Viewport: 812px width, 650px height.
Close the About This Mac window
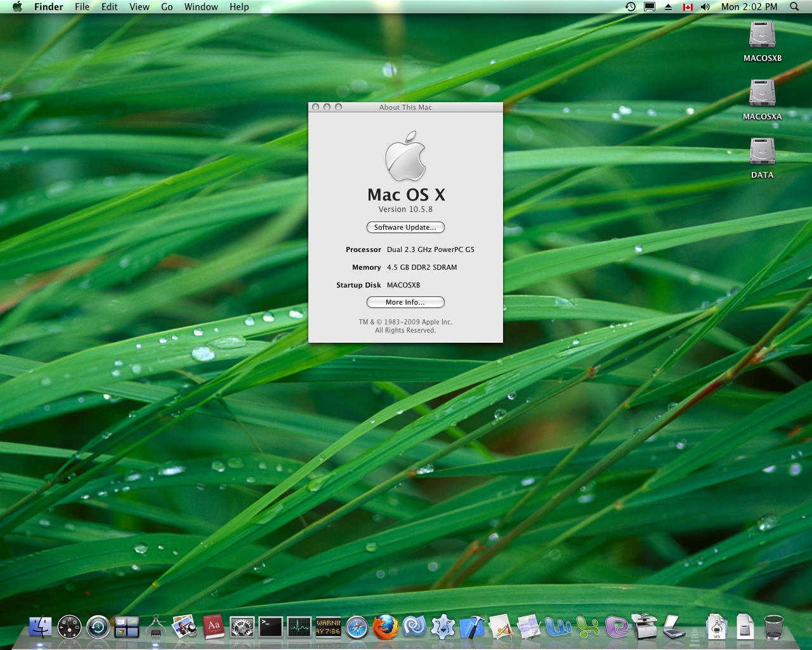pyautogui.click(x=316, y=107)
